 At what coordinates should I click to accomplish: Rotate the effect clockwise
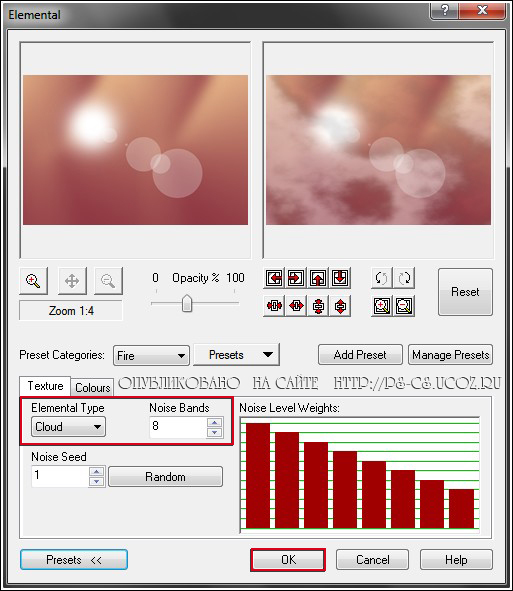tap(404, 278)
